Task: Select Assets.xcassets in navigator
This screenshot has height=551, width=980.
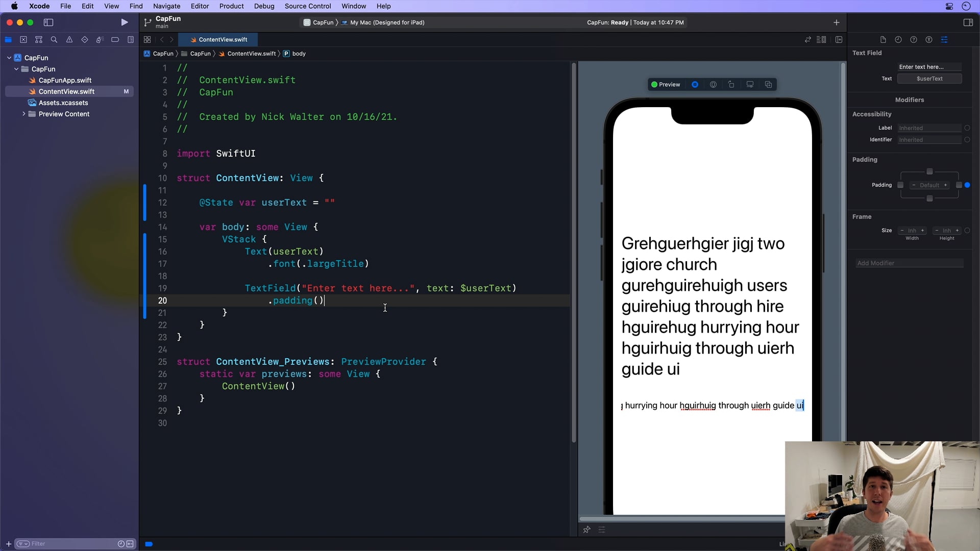Action: click(63, 103)
